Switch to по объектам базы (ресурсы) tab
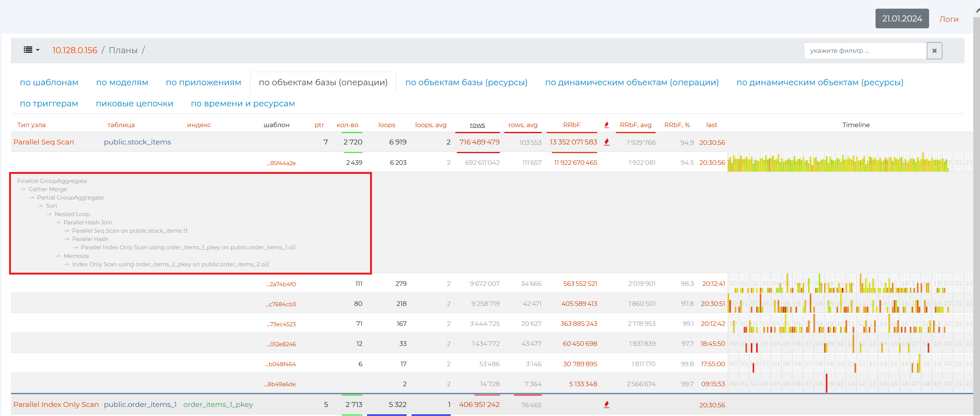Viewport: 980px width, 416px height. pos(466,83)
